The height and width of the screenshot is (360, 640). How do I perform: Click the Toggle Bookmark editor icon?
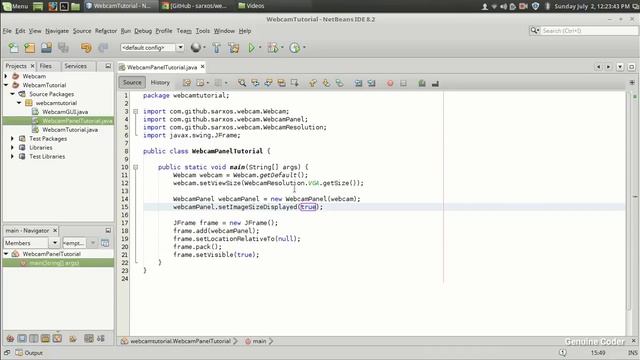(340, 83)
